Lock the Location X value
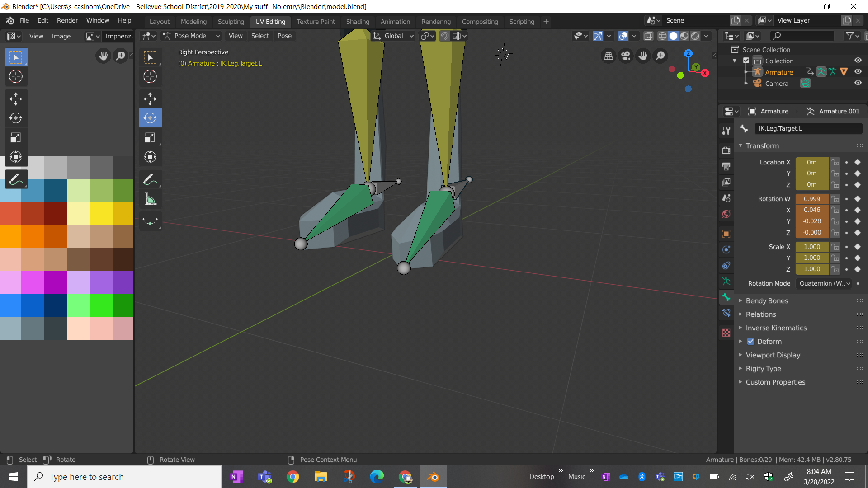Image resolution: width=868 pixels, height=488 pixels. click(x=835, y=162)
